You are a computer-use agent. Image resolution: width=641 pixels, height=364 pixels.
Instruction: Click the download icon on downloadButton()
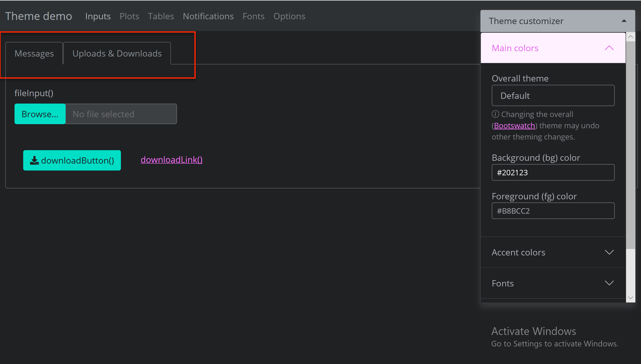(x=34, y=160)
